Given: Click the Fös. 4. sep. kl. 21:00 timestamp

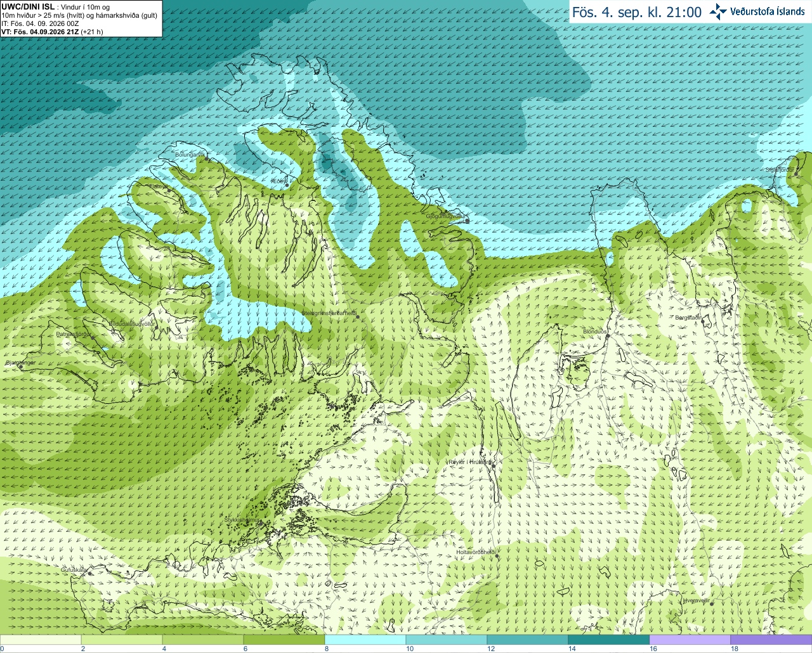Looking at the screenshot, I should (x=637, y=12).
